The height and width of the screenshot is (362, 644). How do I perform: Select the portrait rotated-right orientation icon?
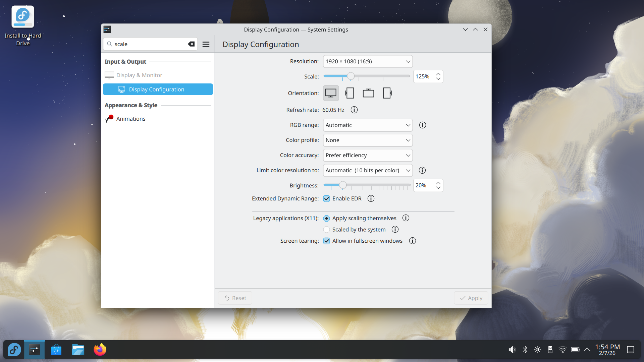pos(387,93)
